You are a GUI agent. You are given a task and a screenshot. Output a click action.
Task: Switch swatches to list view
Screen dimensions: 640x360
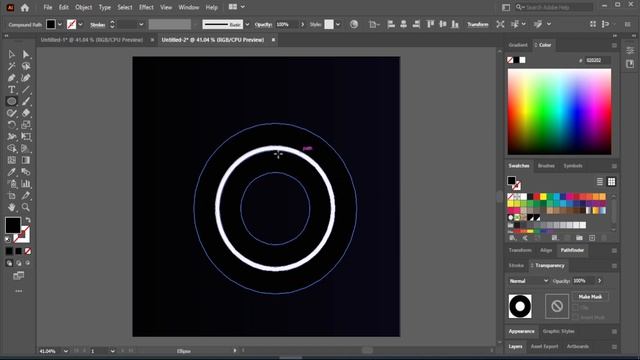(600, 182)
